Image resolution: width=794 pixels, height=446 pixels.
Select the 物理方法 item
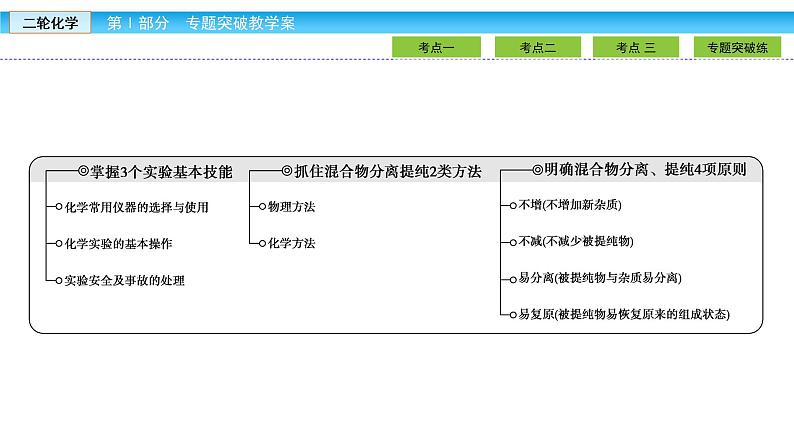tap(292, 207)
